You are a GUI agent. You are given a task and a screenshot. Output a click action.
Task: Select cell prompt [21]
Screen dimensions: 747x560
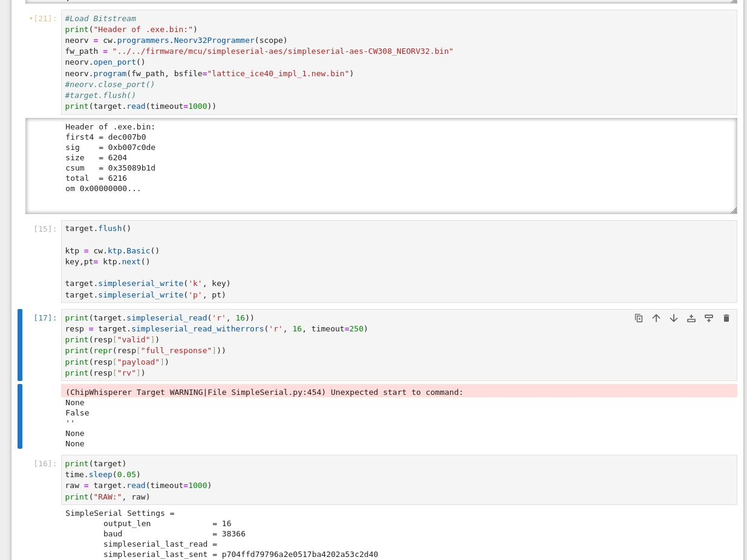point(45,19)
